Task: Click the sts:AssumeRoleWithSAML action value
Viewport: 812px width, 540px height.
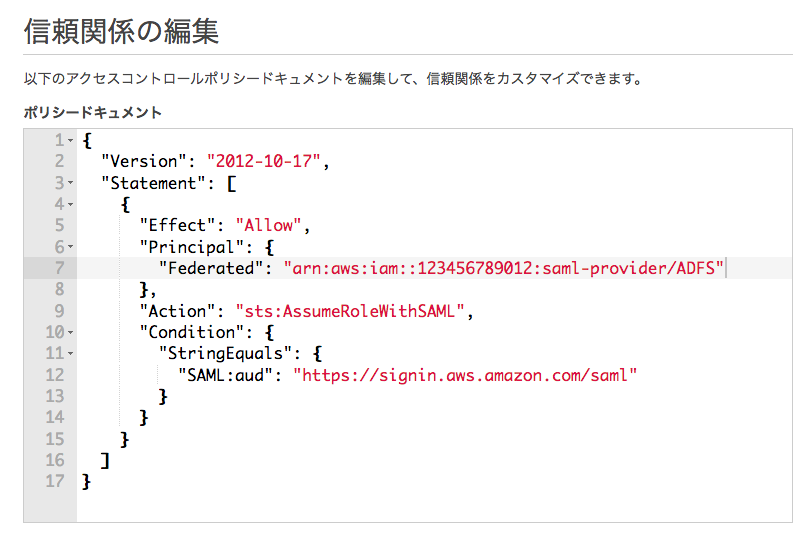Action: [x=350, y=311]
